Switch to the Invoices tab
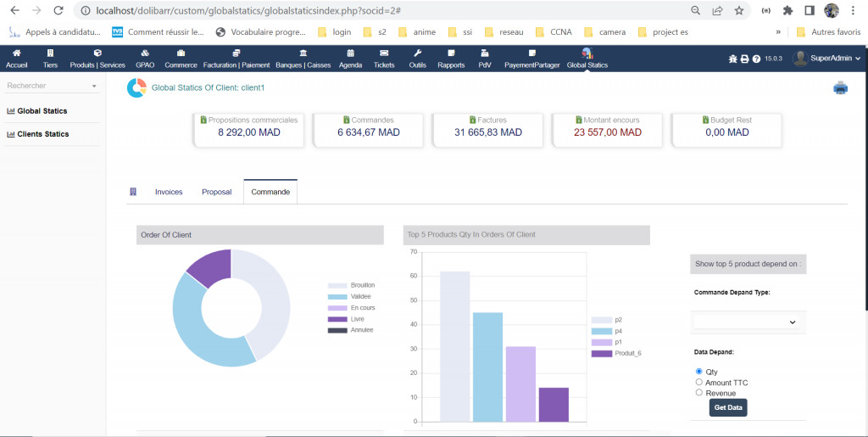The height and width of the screenshot is (437, 868). pos(169,192)
